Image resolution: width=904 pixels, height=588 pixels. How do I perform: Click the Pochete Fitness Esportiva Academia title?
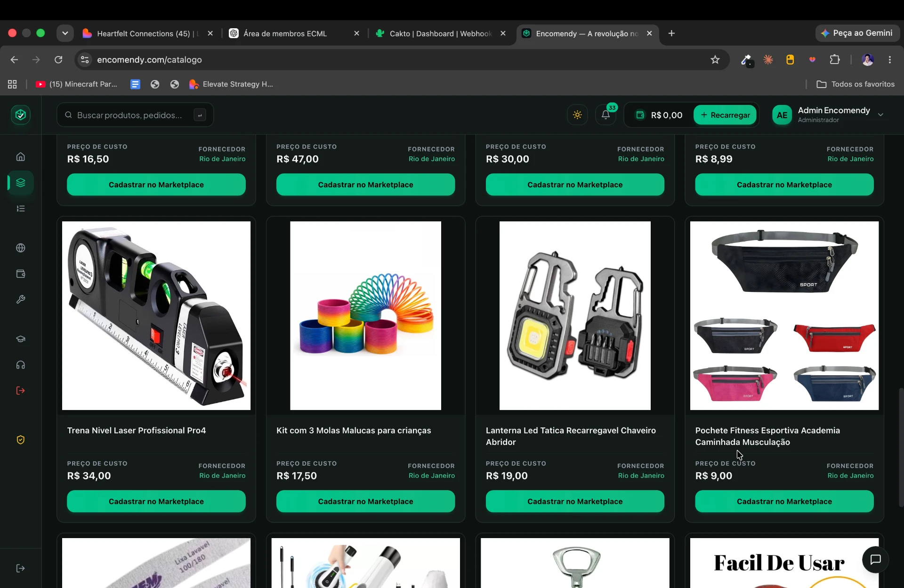pyautogui.click(x=767, y=436)
